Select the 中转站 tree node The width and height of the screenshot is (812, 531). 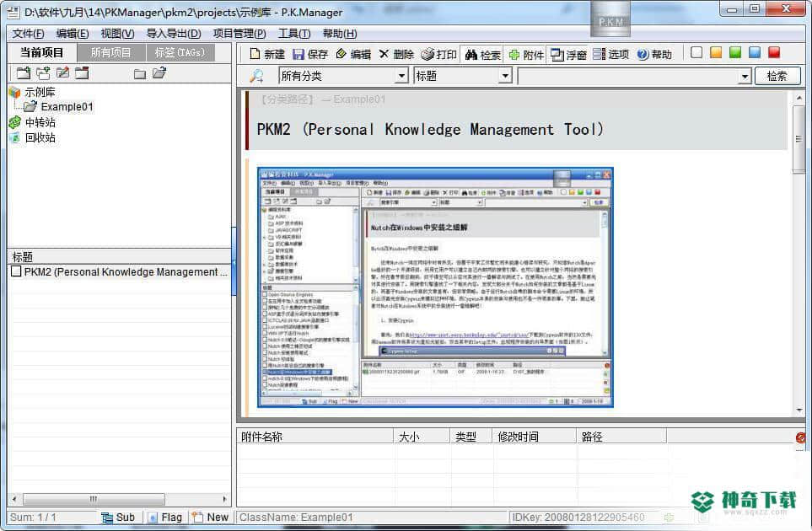click(40, 123)
